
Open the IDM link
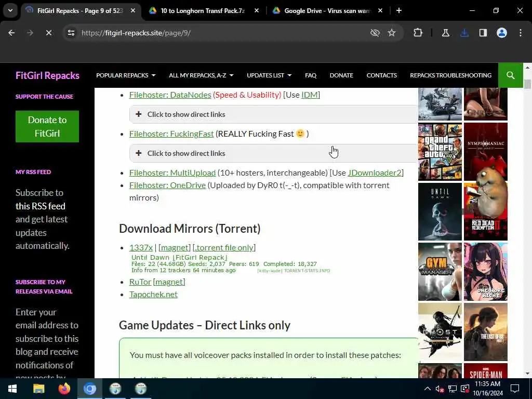[x=310, y=95]
